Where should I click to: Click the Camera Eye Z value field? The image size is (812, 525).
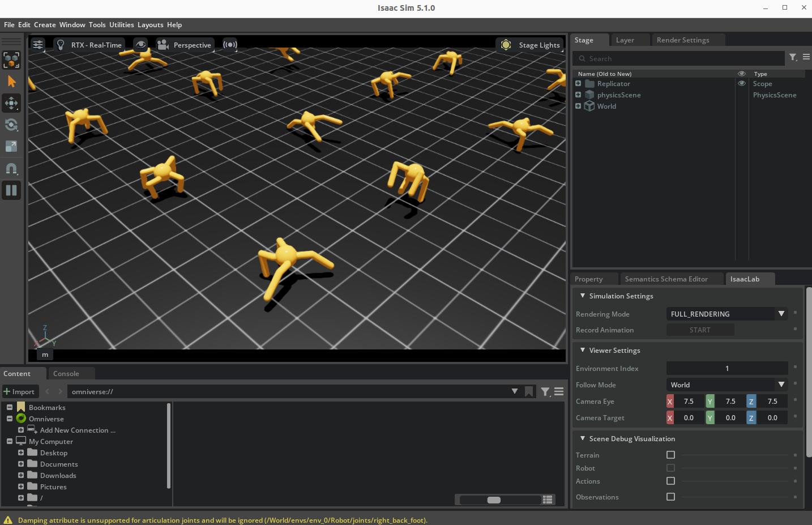point(772,401)
